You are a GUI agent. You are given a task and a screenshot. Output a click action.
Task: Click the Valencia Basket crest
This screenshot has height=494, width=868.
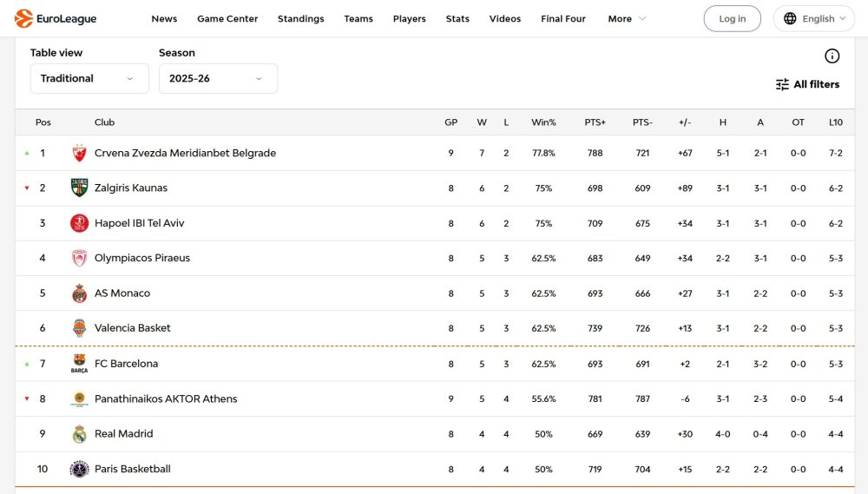(x=79, y=328)
